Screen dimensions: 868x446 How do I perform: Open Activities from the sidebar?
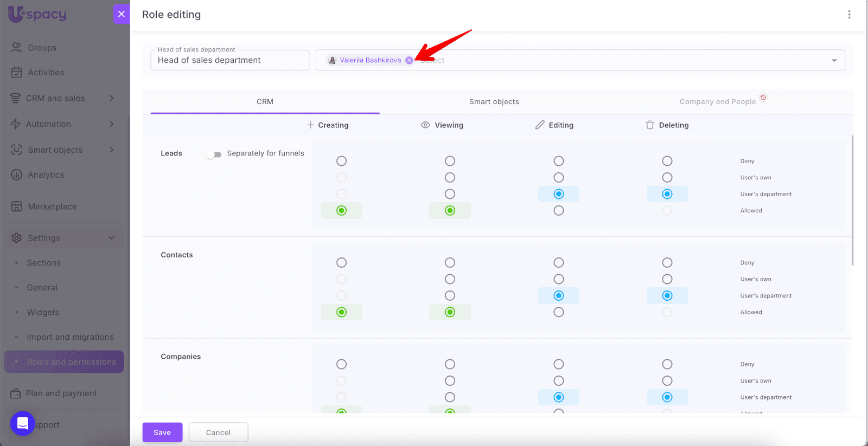(x=46, y=73)
